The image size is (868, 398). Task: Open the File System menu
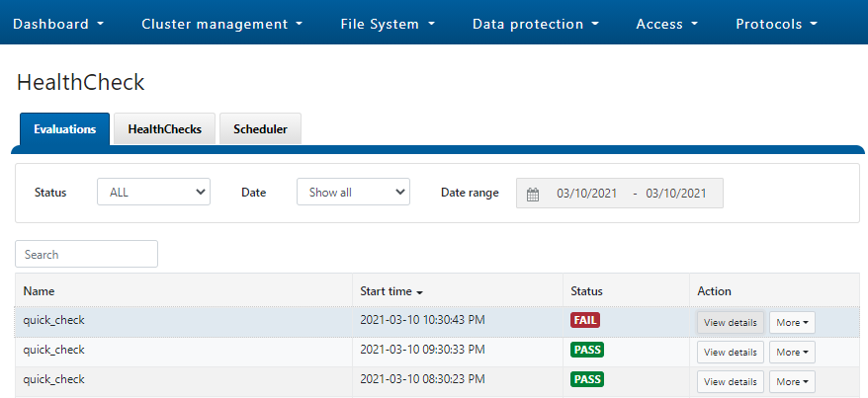tap(388, 24)
